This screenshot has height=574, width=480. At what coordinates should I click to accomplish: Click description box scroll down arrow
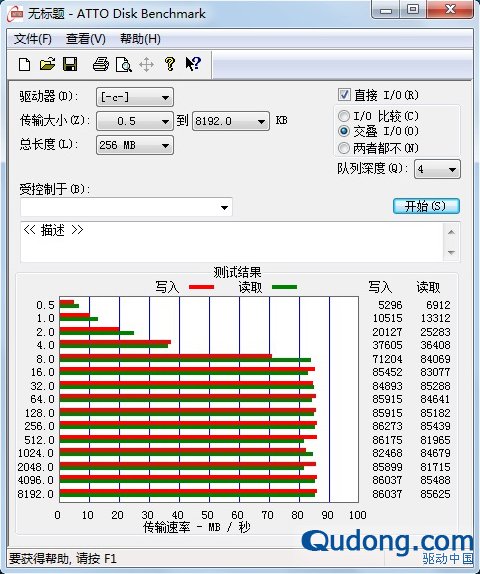pyautogui.click(x=451, y=253)
